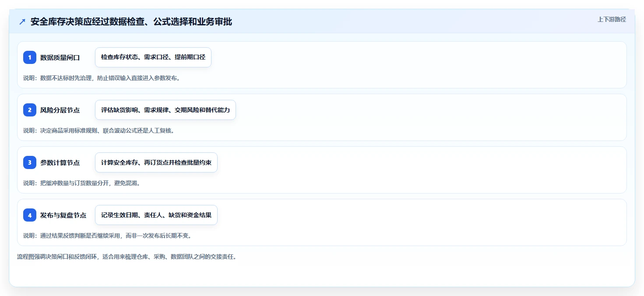Select the 参数计算节点 step label

[60, 162]
